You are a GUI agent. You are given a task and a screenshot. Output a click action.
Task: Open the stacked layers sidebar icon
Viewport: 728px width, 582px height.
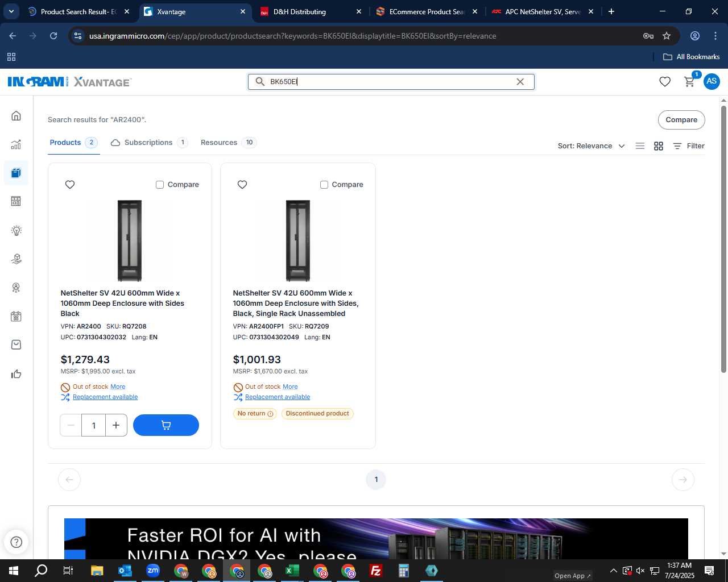pyautogui.click(x=16, y=259)
